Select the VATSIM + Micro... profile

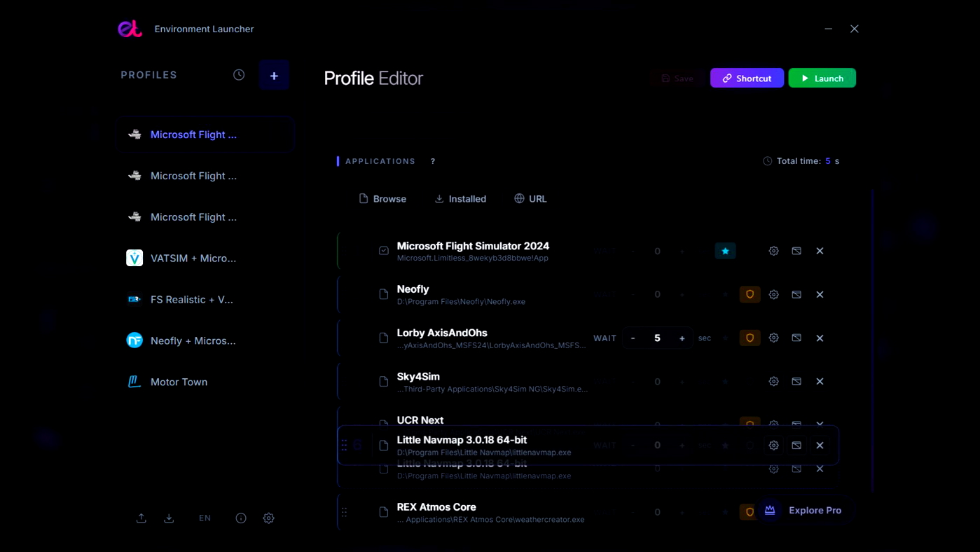(205, 258)
